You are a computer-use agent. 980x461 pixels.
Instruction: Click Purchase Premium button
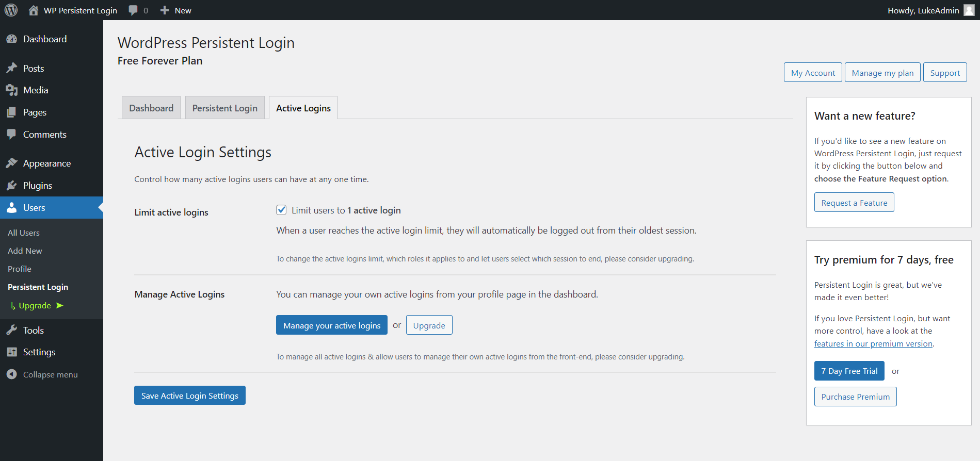point(855,397)
